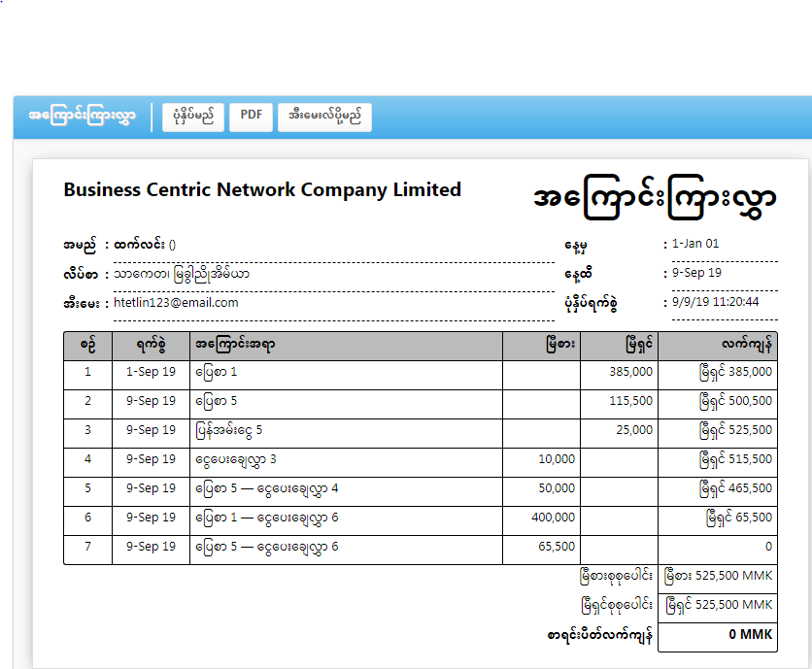Click the မြီစားစုစုပေါင်း total debit label
Screen dimensions: 812x669
point(616,577)
